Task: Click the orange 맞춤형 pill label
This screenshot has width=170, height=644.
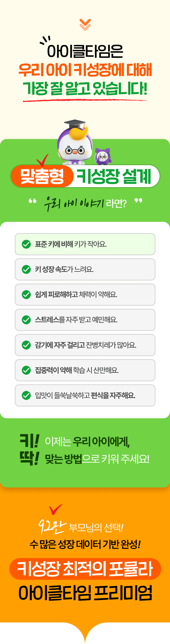Action: coord(42,176)
